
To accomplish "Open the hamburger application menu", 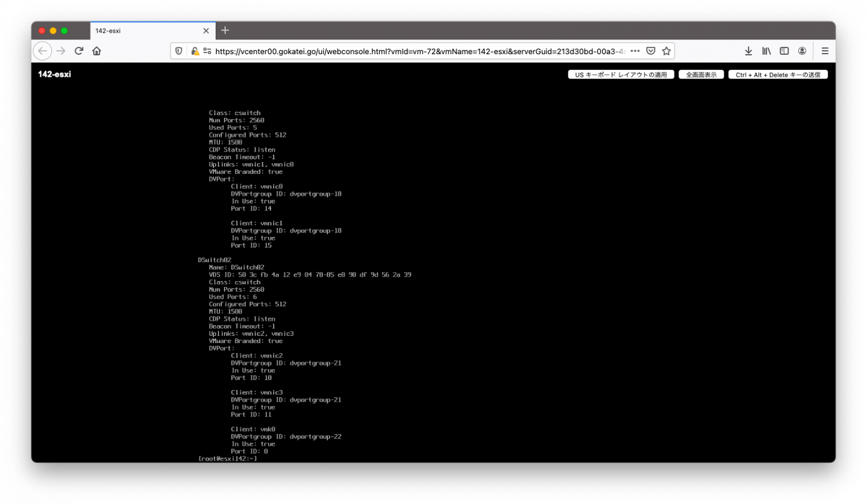I will pyautogui.click(x=825, y=50).
